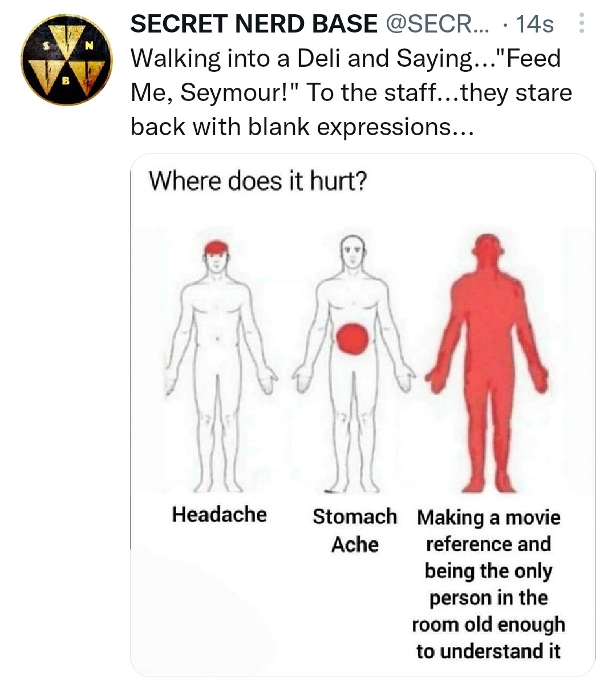
Task: Open the attached meme image
Action: 362,415
